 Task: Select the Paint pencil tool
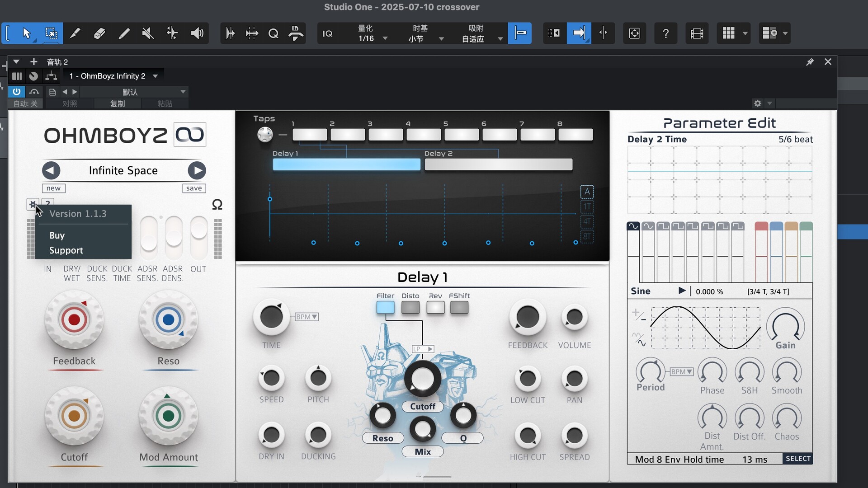point(124,33)
